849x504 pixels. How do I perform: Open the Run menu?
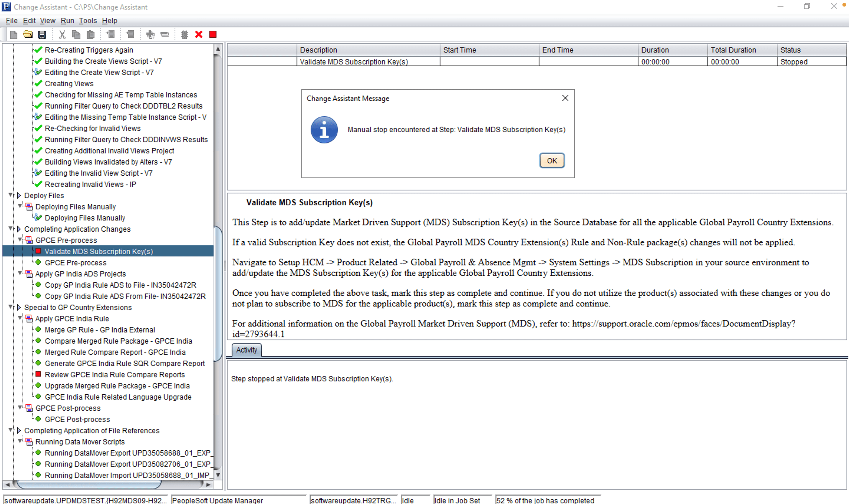(x=67, y=21)
